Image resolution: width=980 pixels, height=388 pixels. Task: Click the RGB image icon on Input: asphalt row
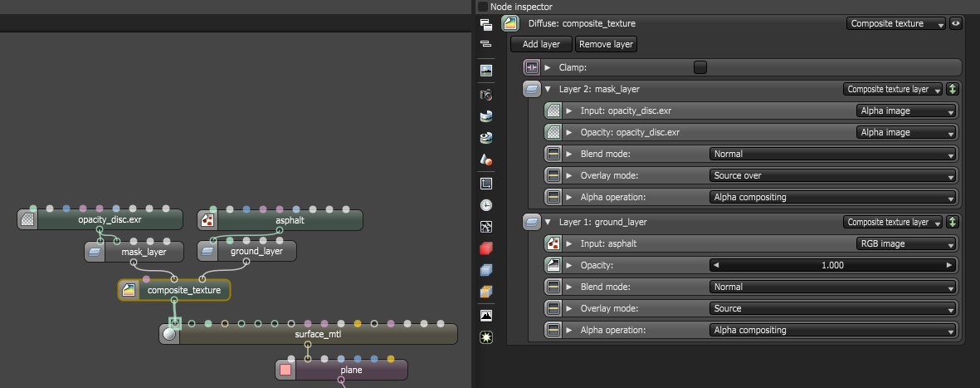(x=553, y=243)
